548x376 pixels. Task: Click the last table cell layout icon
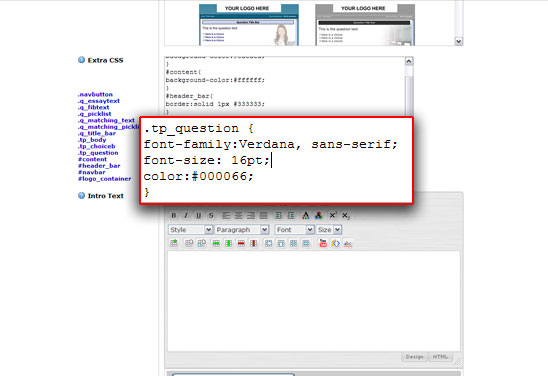[306, 243]
